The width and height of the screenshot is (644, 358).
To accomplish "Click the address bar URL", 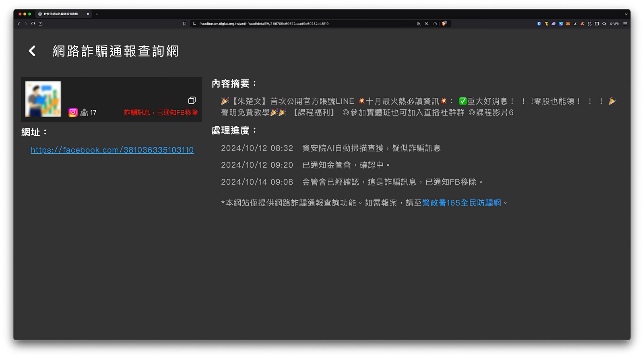I will (x=264, y=24).
